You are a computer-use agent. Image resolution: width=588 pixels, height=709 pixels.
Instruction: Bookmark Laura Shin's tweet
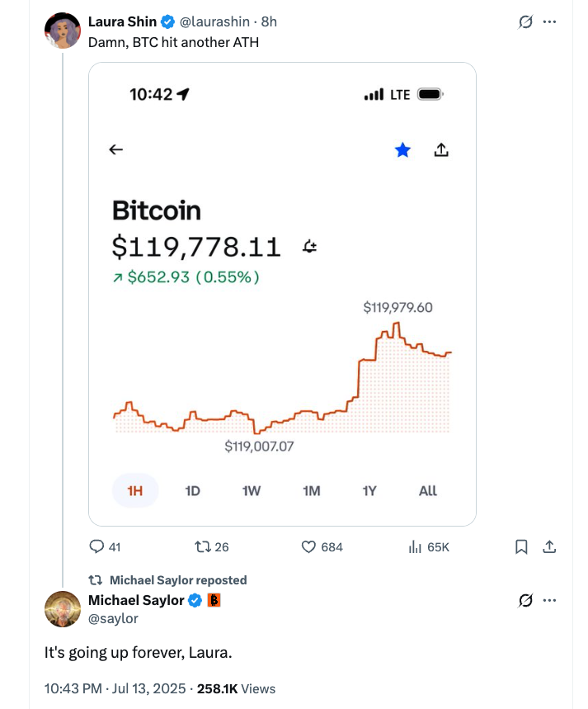pos(521,546)
